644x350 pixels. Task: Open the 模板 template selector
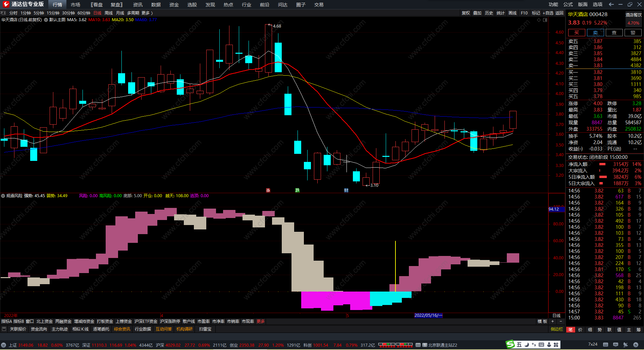[542, 321]
